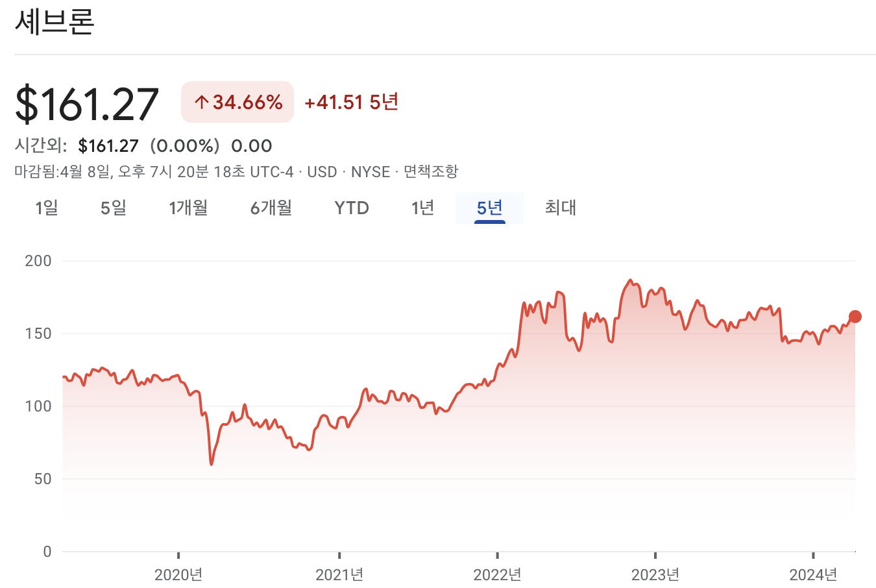The image size is (876, 588).
Task: Select the $161.27 main price display
Action: tap(87, 101)
